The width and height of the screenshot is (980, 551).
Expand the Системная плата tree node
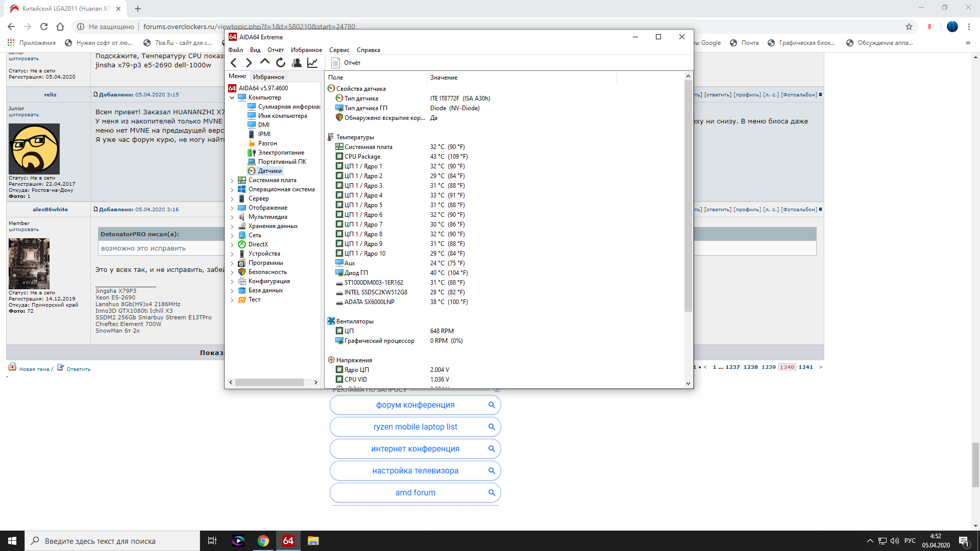pos(232,180)
